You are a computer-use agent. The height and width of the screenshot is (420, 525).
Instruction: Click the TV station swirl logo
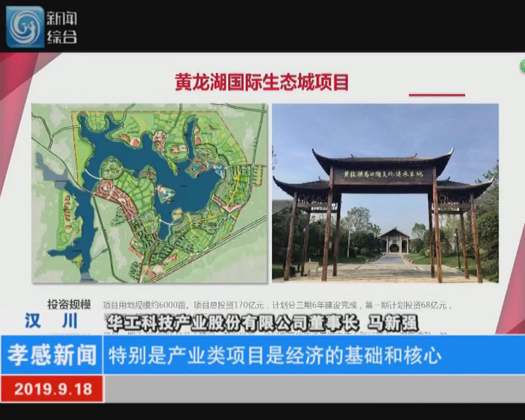pos(25,26)
